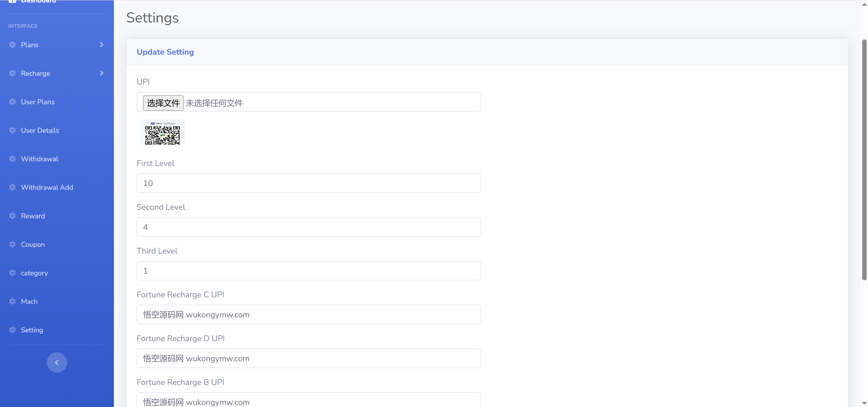Click the gear icon next to Withdrawal
This screenshot has height=407, width=868.
coord(13,159)
